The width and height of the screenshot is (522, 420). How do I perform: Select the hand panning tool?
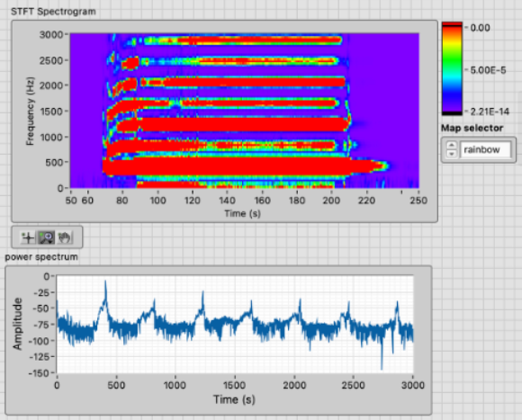65,237
